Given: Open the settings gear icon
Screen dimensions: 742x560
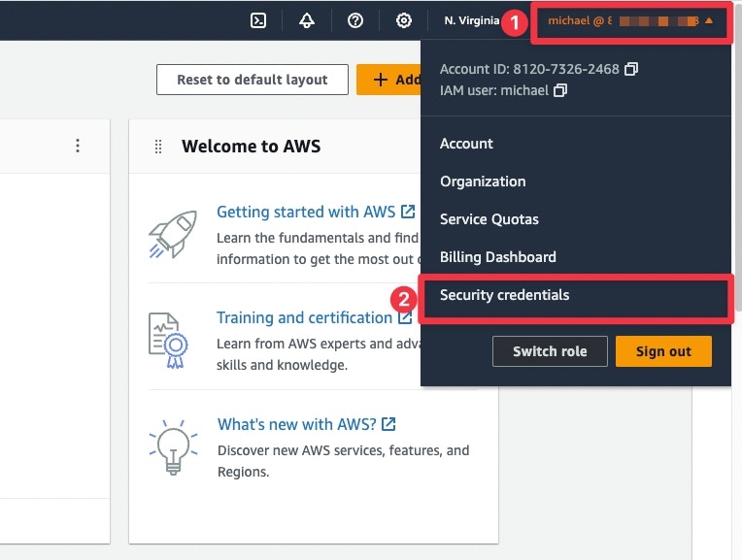Looking at the screenshot, I should pyautogui.click(x=404, y=20).
